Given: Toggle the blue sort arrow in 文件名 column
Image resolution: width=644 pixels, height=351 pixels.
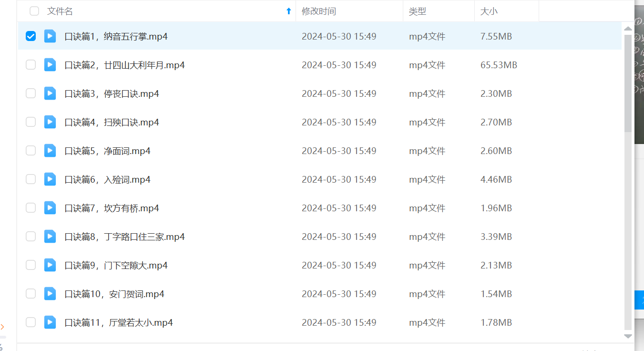Looking at the screenshot, I should (288, 11).
